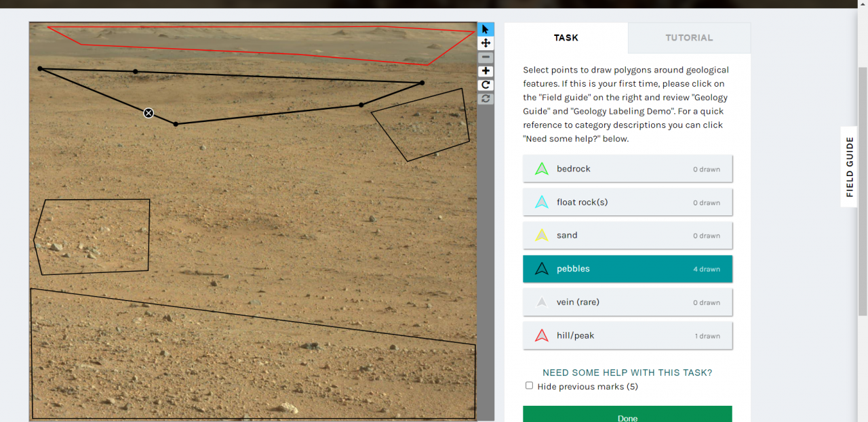Click the reset view refresh button
The height and width of the screenshot is (422, 868).
click(486, 99)
